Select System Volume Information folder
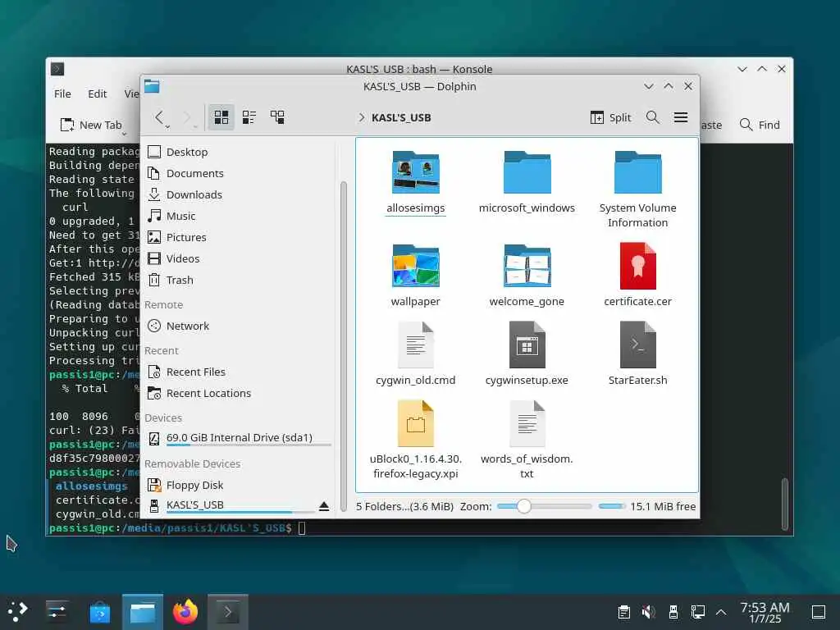Viewport: 840px width, 630px height. 637,190
